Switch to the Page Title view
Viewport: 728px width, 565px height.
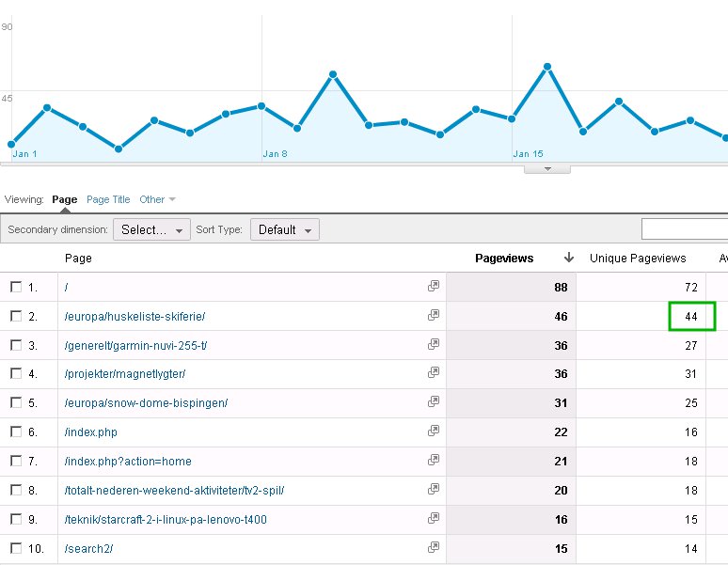click(x=108, y=199)
